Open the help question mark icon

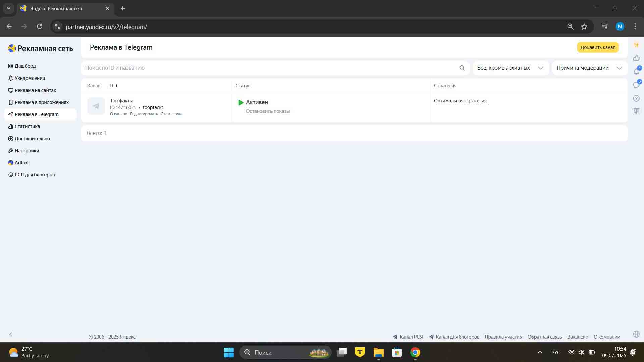(636, 98)
